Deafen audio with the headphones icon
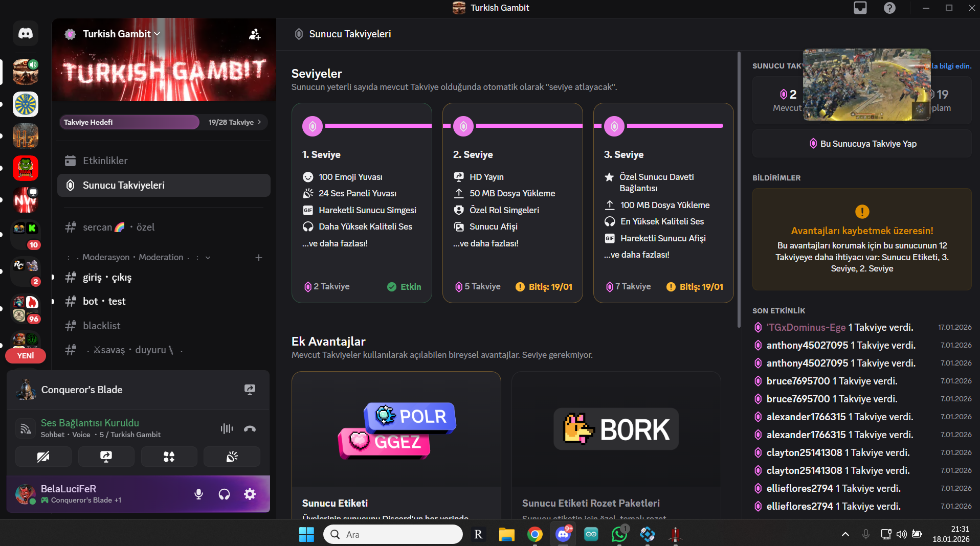The width and height of the screenshot is (980, 546). 224,494
